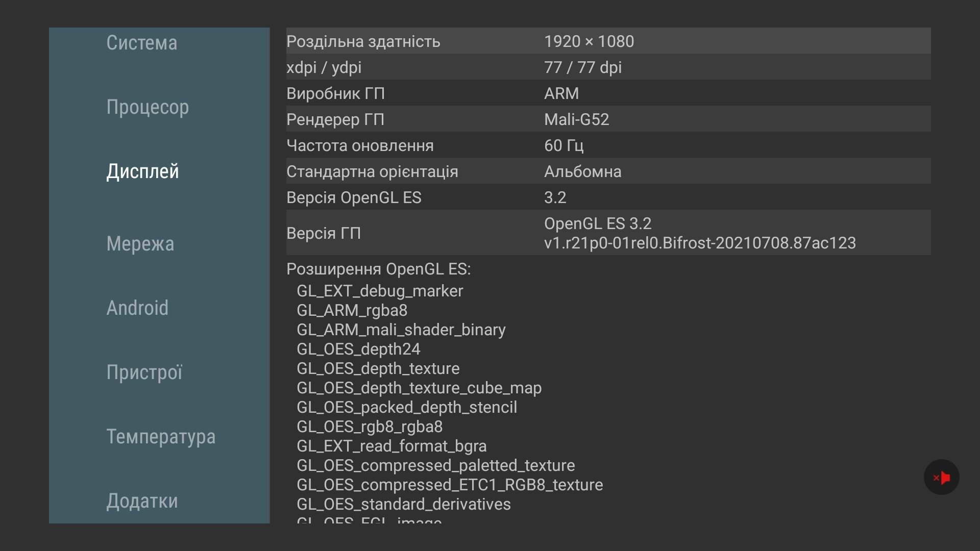Viewport: 980px width, 551px height.
Task: Open the Температура section
Action: point(161,437)
